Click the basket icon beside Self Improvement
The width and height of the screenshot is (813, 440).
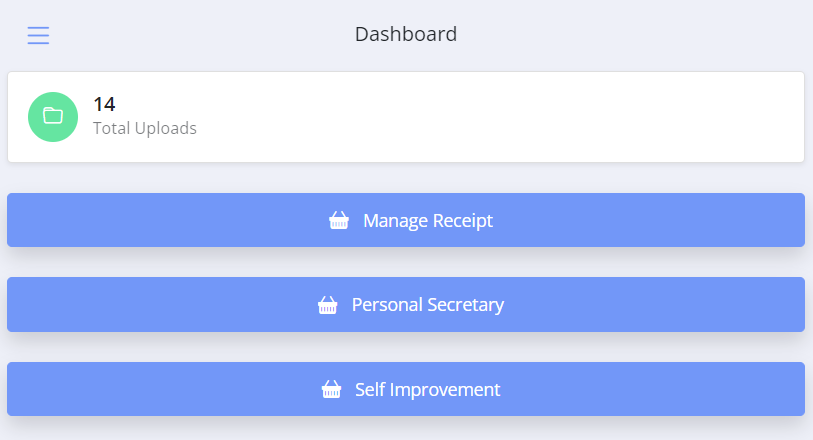pos(331,390)
